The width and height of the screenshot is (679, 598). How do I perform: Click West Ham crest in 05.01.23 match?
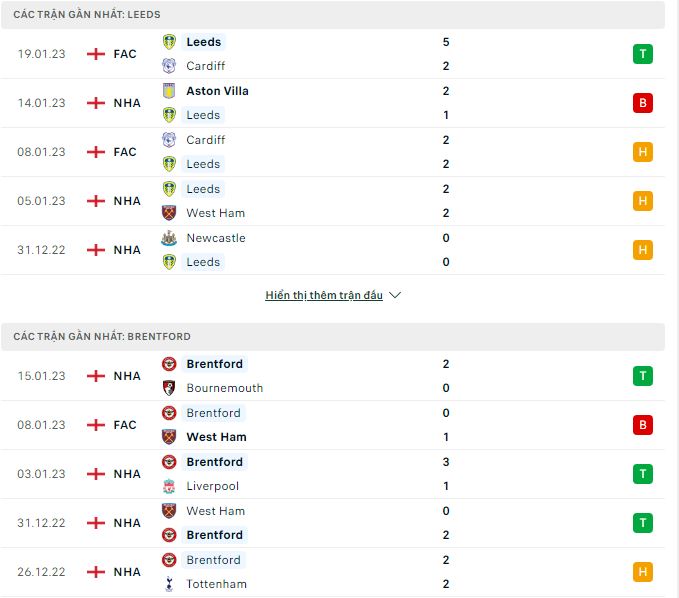[x=169, y=213]
